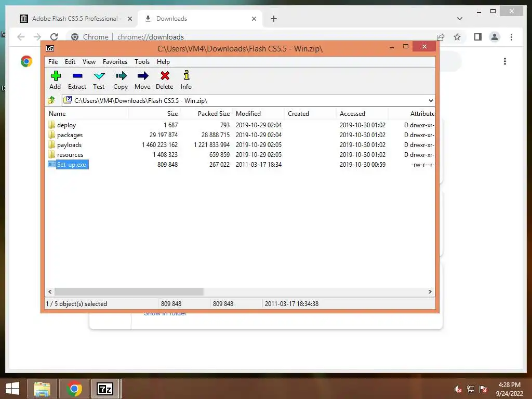Open the Favorites menu

pos(115,62)
